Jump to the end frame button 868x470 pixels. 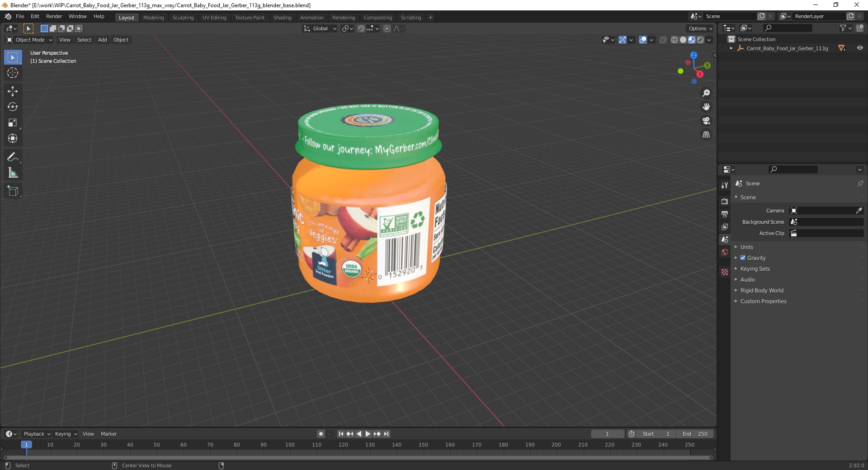point(387,434)
